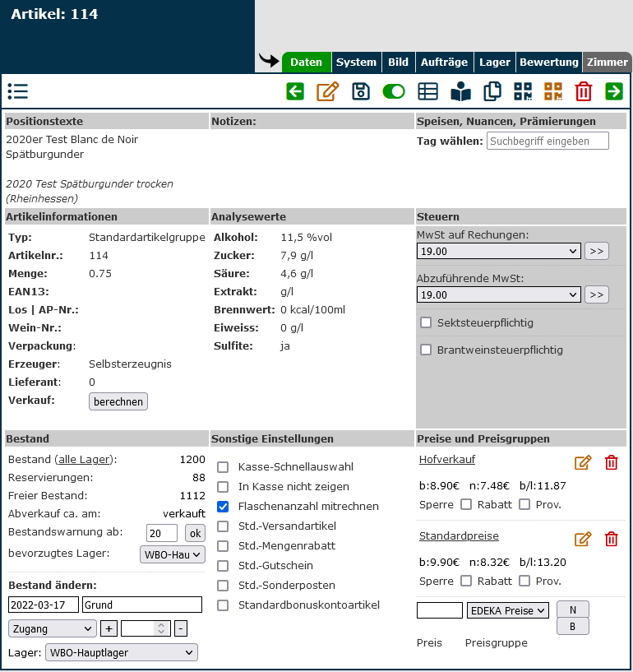Viewport: 633px width, 672px height.
Task: Edit the Standardpreise price entry
Action: 583,539
